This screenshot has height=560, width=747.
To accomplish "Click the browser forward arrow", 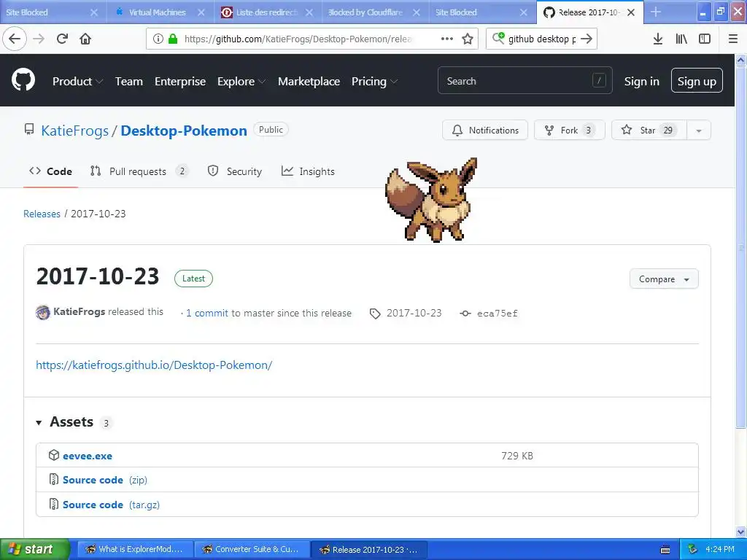I will tap(39, 39).
